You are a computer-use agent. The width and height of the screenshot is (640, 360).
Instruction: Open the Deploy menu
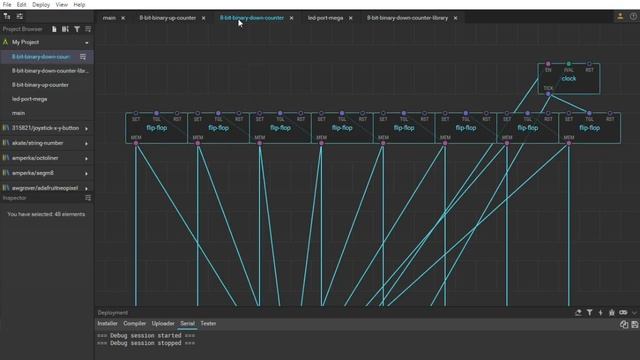point(41,4)
